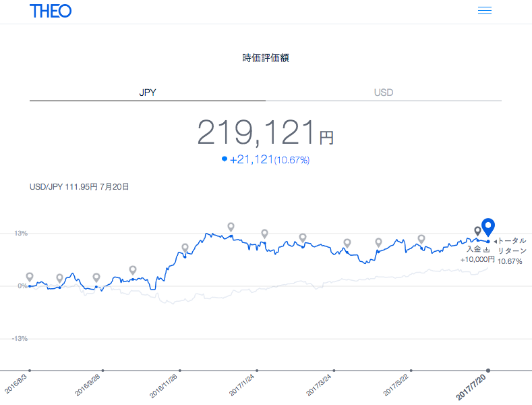Open the hamburger menu
This screenshot has width=532, height=405.
484,11
